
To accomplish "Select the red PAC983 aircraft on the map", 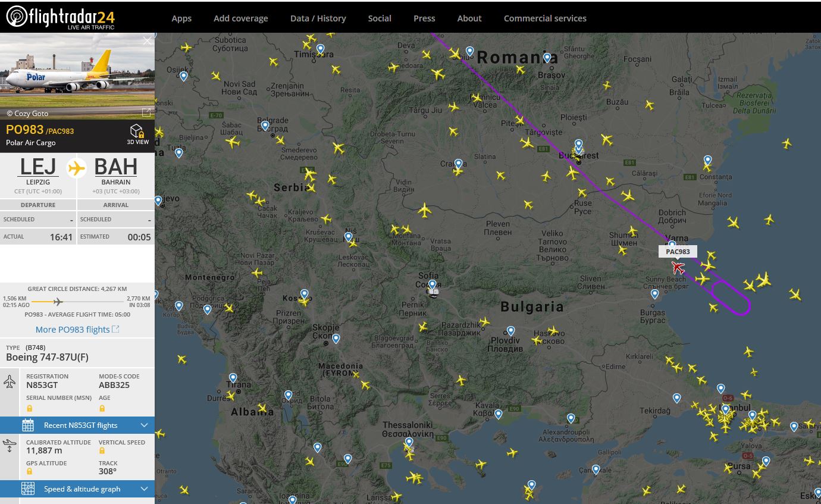I will click(x=678, y=268).
